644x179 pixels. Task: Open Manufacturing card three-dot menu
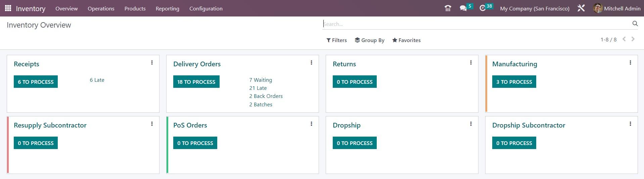(x=630, y=63)
